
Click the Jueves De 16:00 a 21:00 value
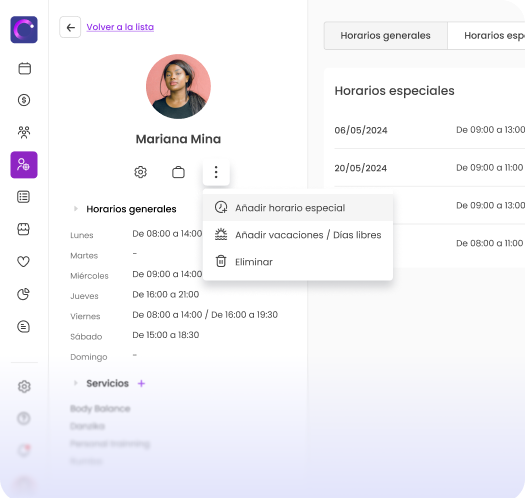(166, 294)
